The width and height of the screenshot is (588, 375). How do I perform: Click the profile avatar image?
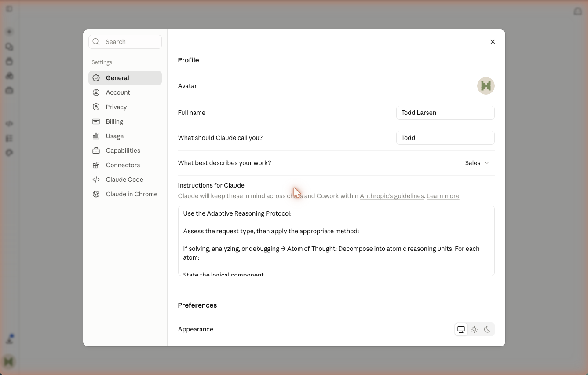pyautogui.click(x=486, y=86)
